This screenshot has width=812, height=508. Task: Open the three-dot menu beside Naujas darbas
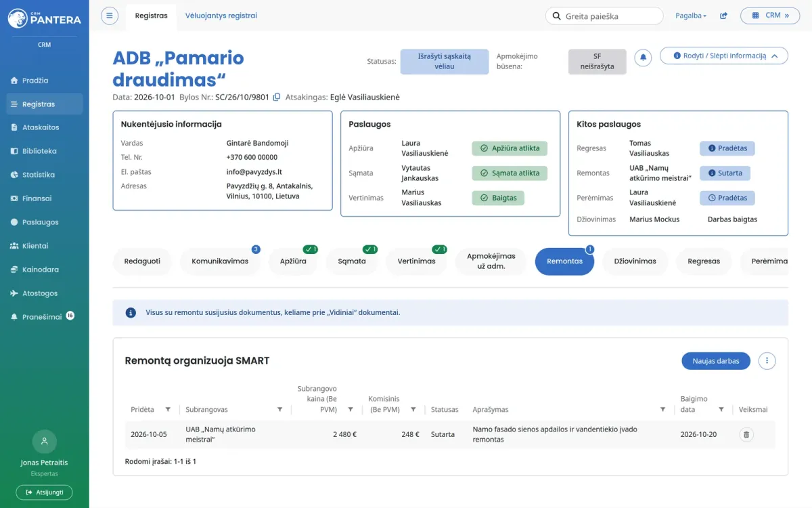tap(767, 361)
